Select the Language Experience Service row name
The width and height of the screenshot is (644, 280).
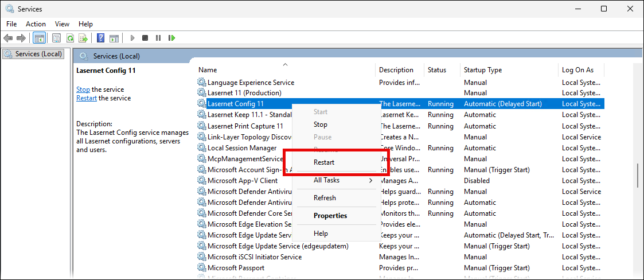(x=251, y=82)
